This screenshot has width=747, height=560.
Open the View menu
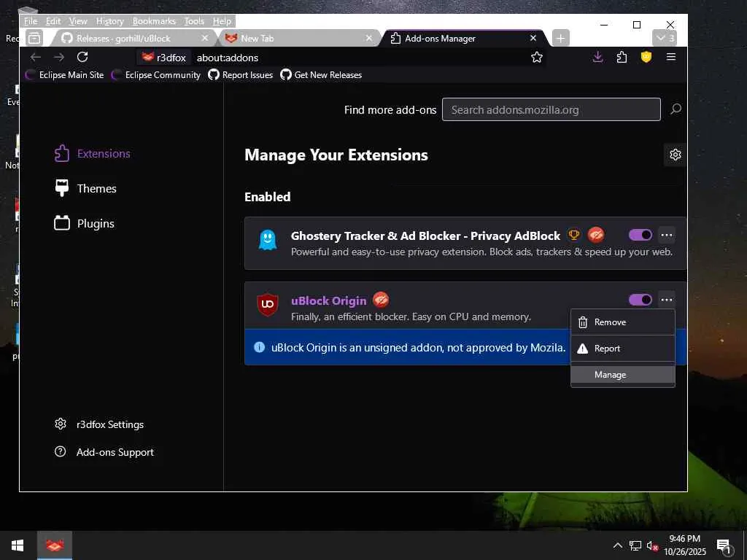(x=78, y=21)
